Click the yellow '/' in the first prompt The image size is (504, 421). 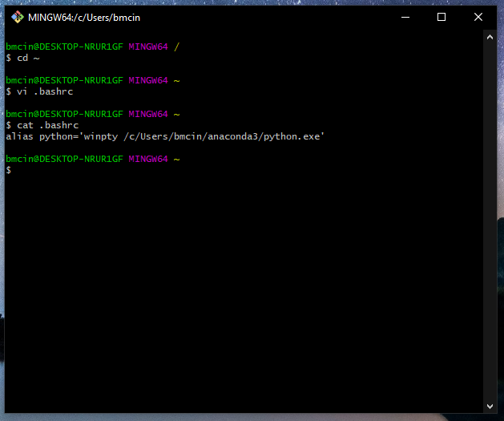tap(176, 47)
